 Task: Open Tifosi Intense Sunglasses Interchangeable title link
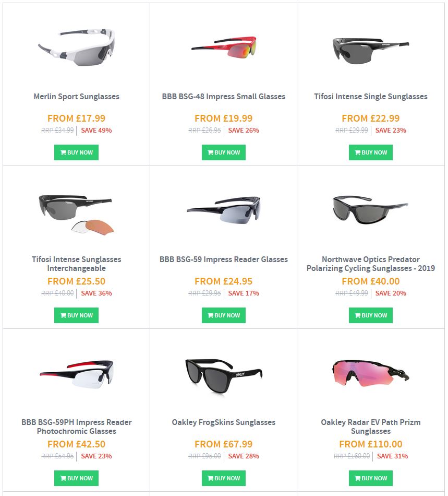click(x=77, y=264)
